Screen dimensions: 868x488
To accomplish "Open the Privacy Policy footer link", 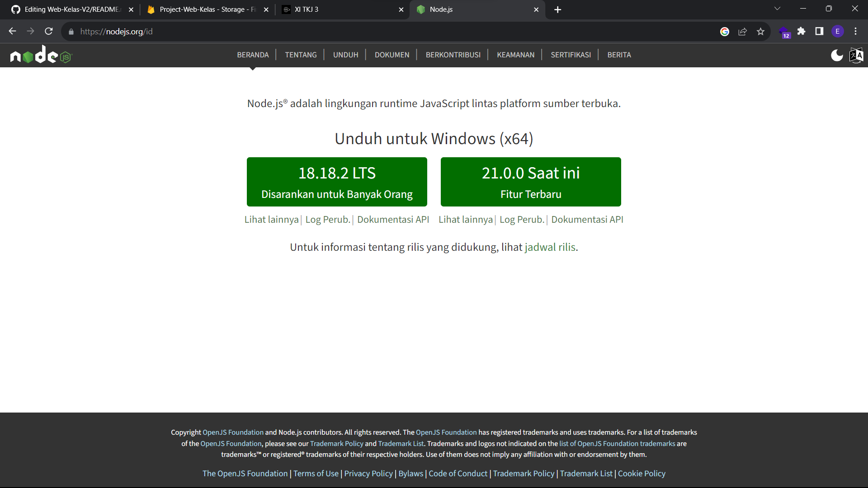I will click(368, 473).
